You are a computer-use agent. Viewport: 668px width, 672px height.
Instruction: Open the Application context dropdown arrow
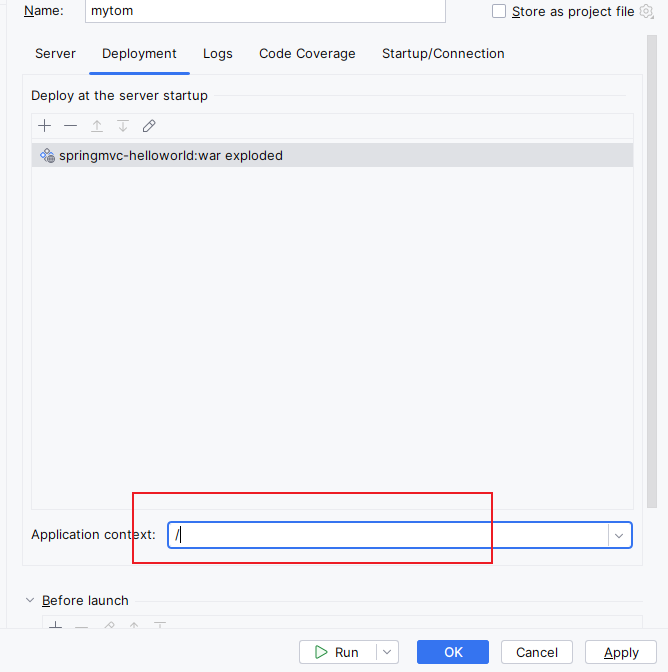[x=619, y=535]
